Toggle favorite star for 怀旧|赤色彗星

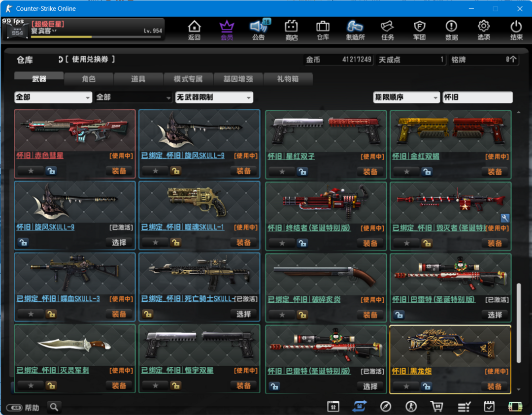31,171
